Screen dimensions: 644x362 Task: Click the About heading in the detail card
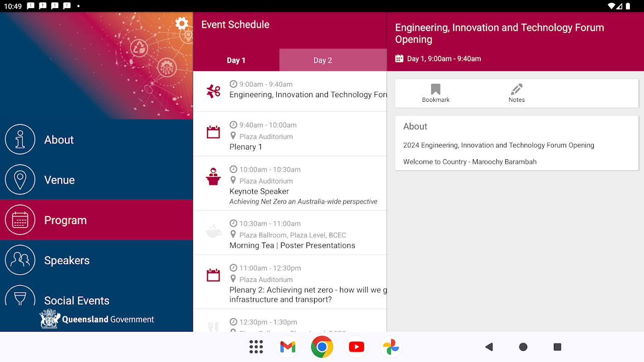[415, 126]
